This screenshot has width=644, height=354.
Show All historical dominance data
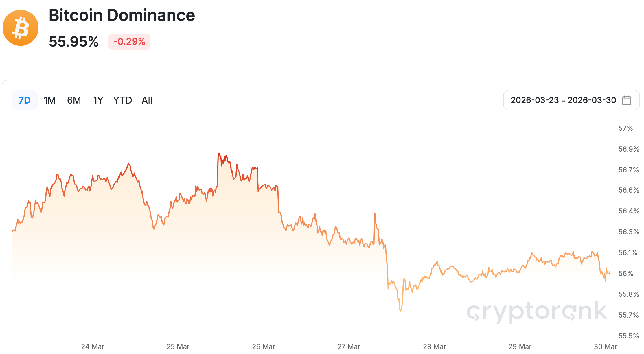(x=147, y=100)
